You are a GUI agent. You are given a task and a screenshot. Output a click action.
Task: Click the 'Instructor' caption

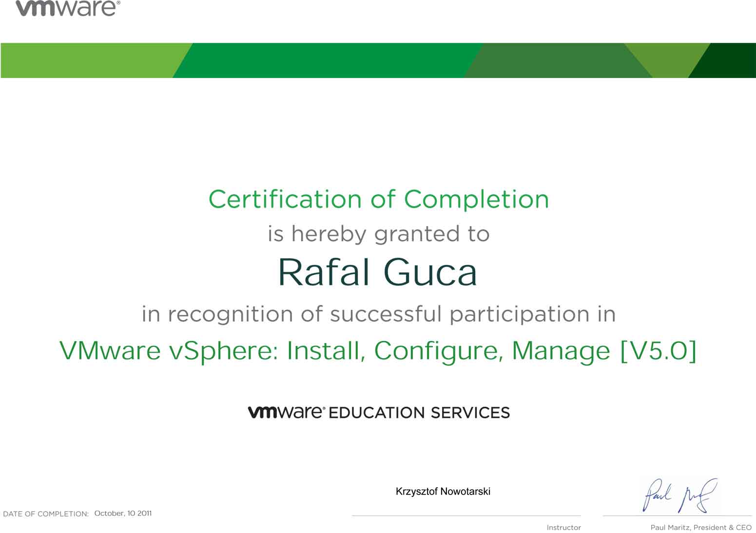pyautogui.click(x=563, y=528)
